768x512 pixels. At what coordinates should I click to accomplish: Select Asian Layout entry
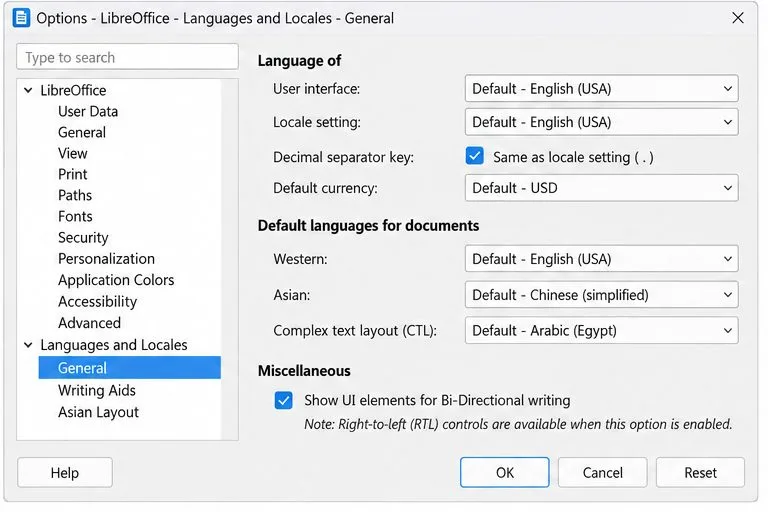(x=98, y=412)
